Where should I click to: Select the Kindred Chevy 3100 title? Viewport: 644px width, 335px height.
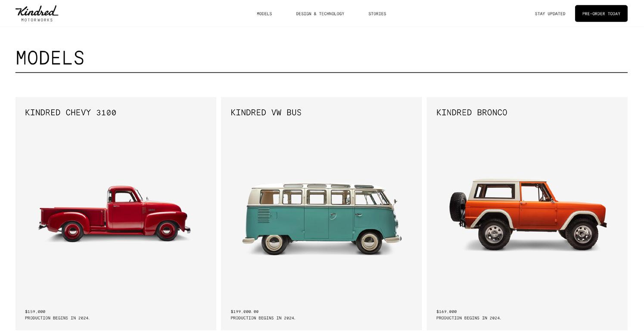71,112
